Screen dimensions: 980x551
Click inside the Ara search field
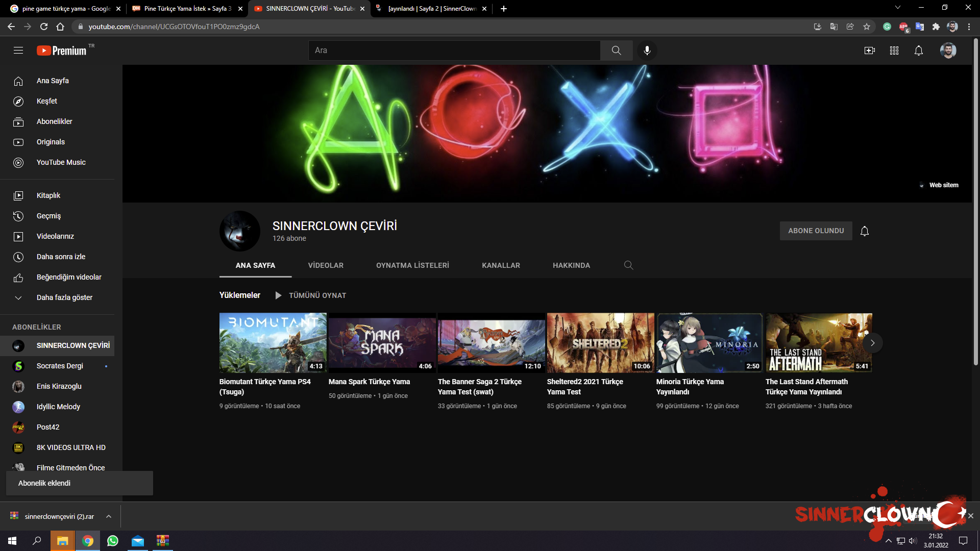(454, 51)
